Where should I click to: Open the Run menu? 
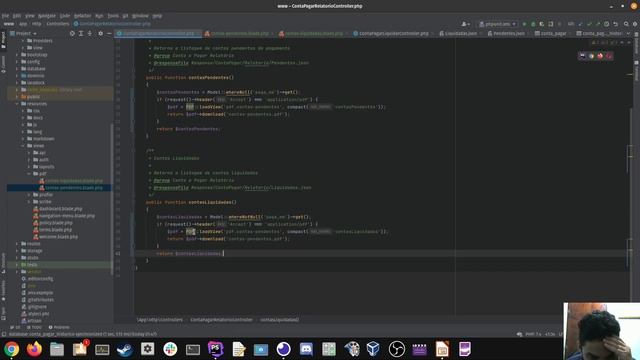click(99, 16)
